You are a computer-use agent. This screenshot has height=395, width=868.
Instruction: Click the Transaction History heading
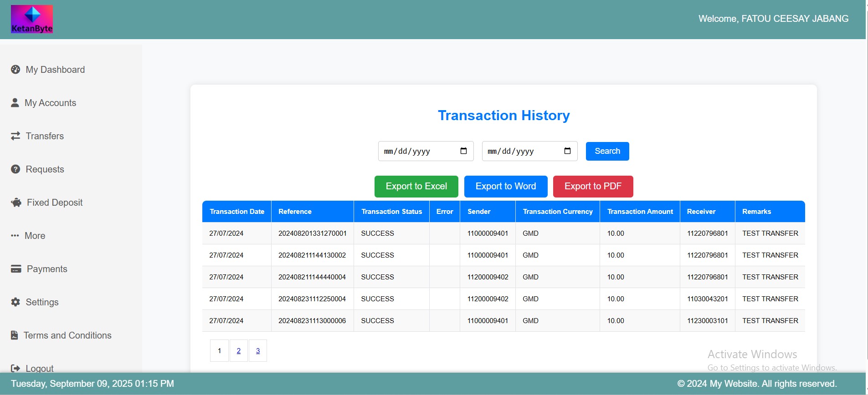[504, 116]
